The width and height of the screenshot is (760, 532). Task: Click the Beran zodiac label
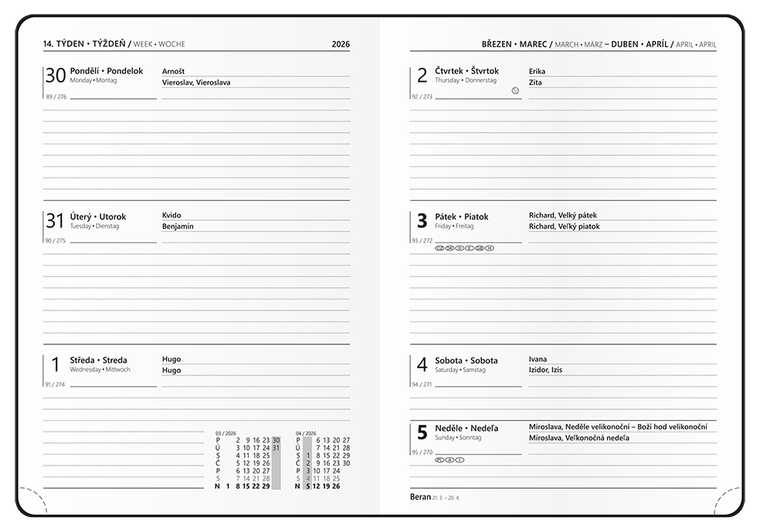[421, 496]
